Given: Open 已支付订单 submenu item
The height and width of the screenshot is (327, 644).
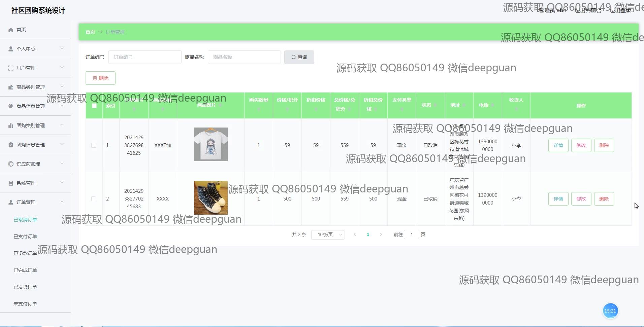Looking at the screenshot, I should click(25, 237).
